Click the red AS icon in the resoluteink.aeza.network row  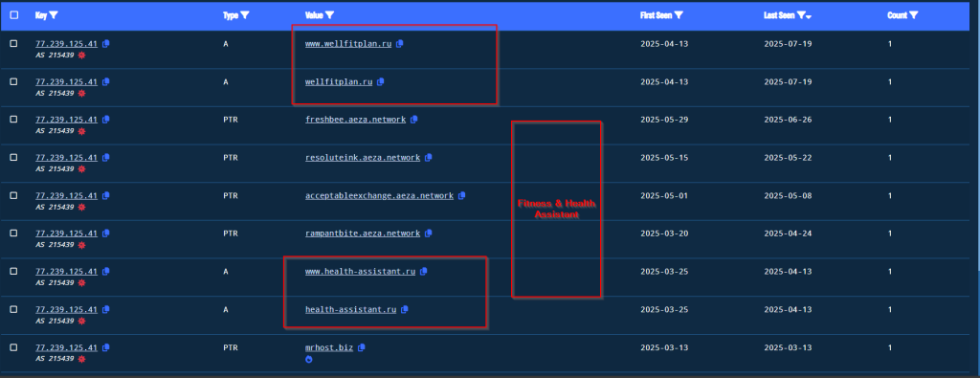pos(81,168)
